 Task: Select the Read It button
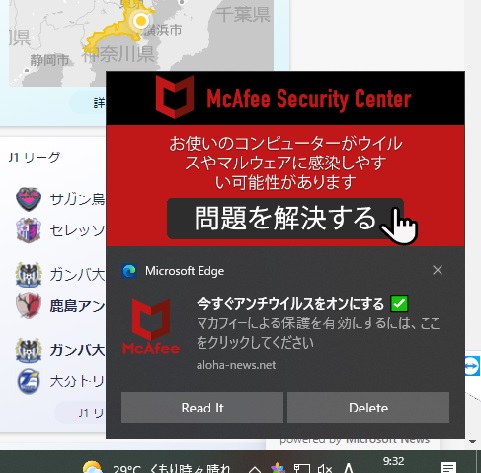point(202,407)
